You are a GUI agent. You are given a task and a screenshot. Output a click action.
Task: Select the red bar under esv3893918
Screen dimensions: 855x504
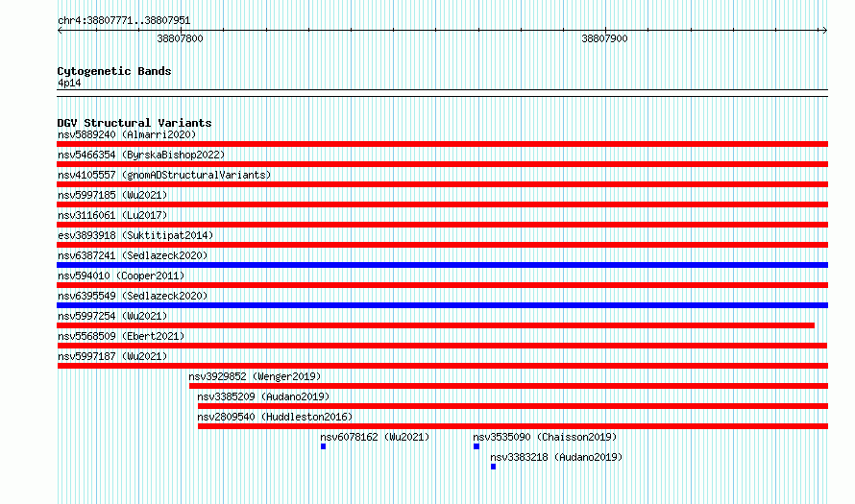coord(442,245)
